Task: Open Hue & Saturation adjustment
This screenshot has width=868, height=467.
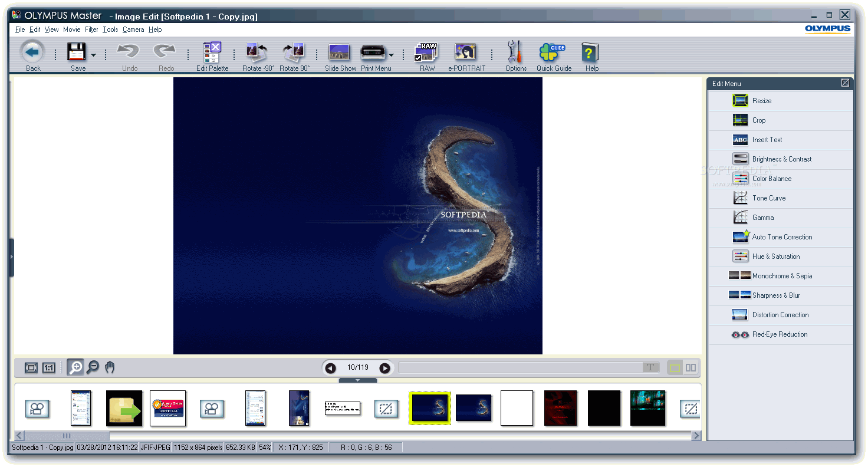Action: click(x=780, y=256)
